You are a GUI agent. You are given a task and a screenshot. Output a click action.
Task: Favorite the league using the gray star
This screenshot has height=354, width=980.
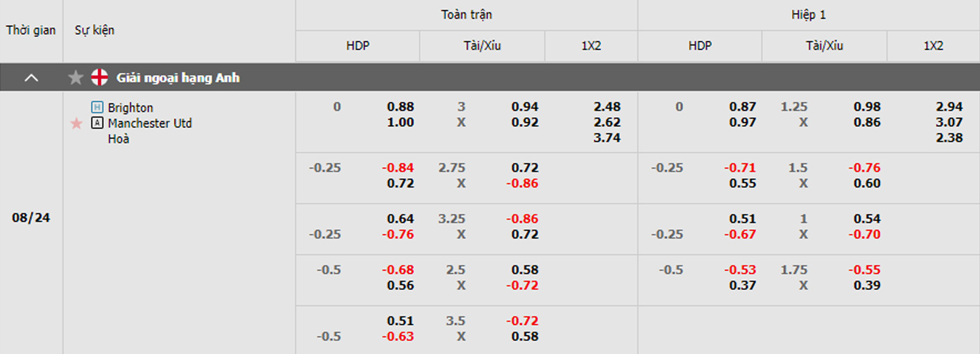[x=75, y=77]
